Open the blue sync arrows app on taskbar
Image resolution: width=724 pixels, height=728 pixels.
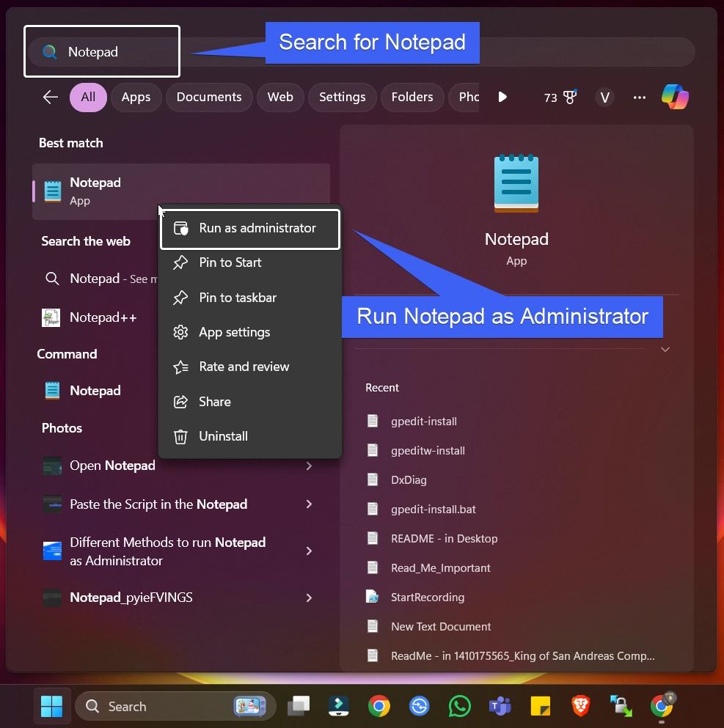pos(419,706)
